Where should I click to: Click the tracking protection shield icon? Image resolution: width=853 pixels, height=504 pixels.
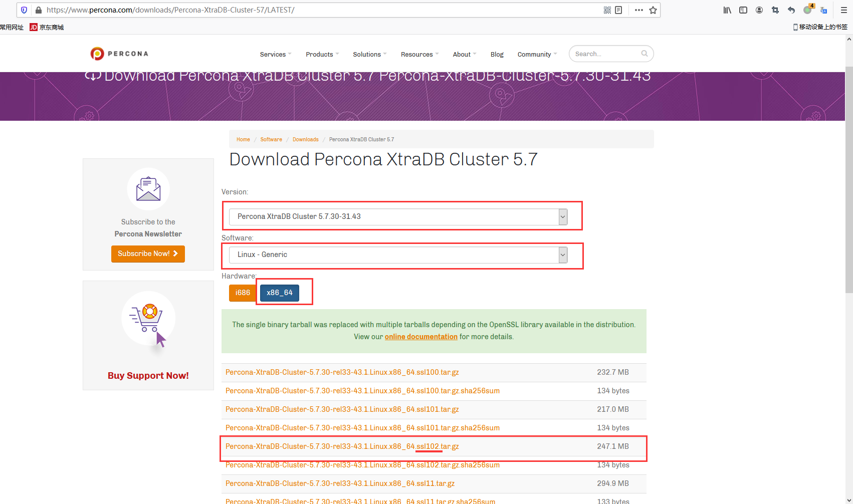24,10
